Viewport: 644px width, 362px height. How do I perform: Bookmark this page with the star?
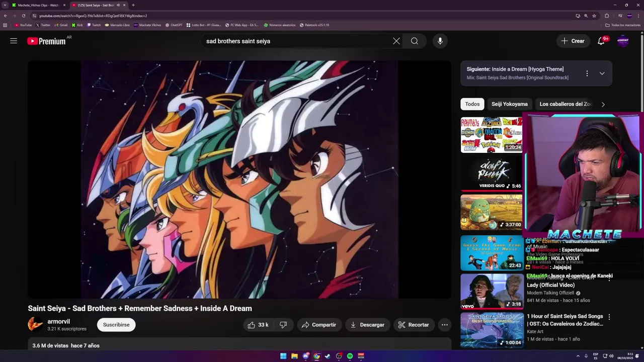(594, 16)
